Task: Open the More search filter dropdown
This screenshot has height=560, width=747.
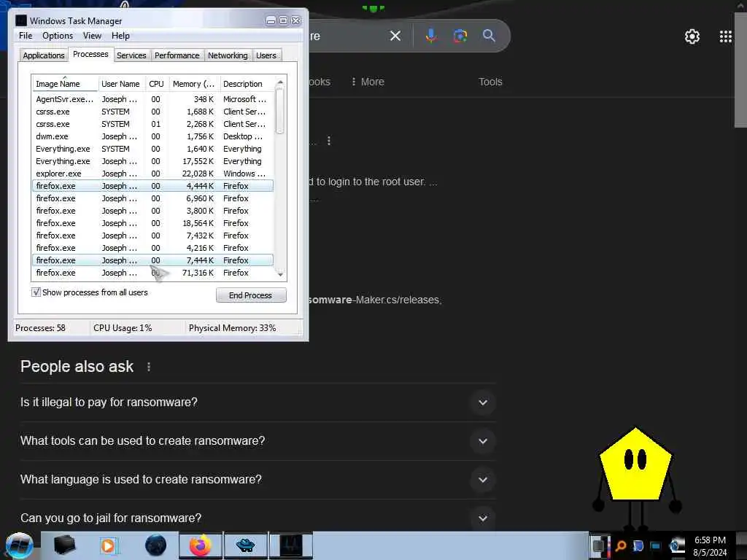Action: [368, 82]
